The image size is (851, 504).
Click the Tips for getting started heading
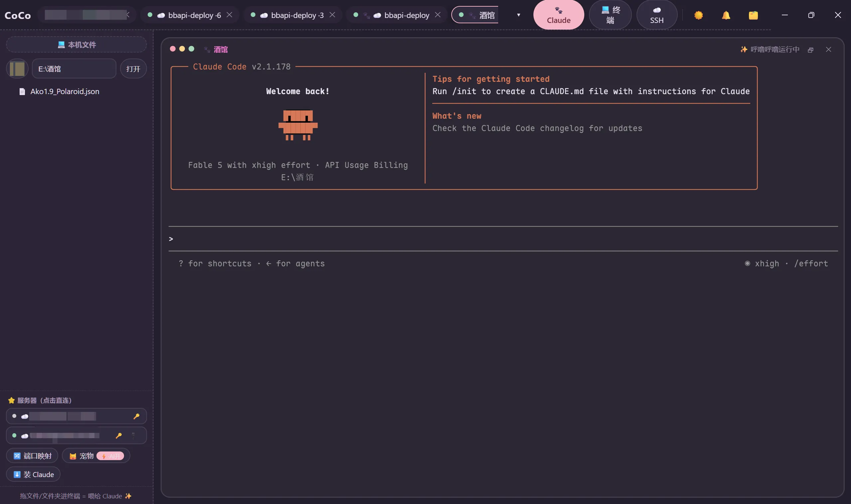pos(491,79)
